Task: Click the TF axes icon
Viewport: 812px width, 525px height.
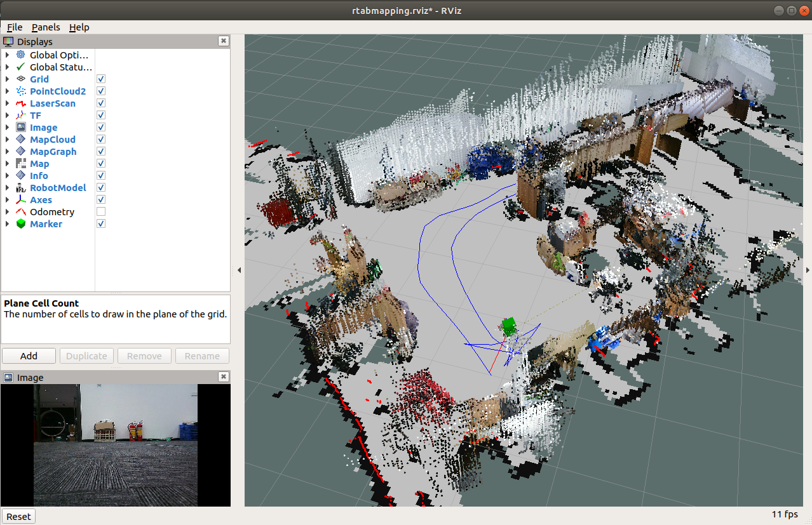Action: click(x=20, y=116)
